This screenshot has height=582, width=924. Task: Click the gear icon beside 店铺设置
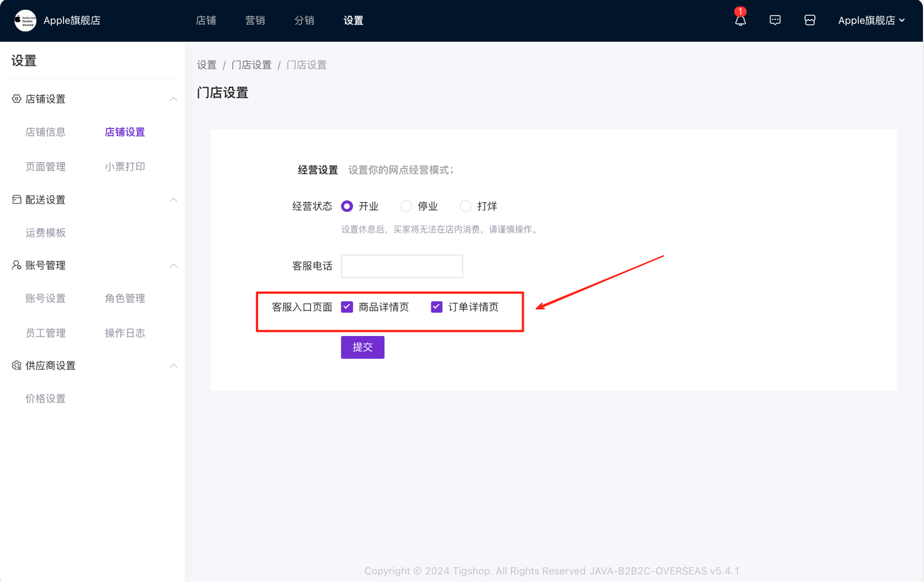pyautogui.click(x=17, y=99)
